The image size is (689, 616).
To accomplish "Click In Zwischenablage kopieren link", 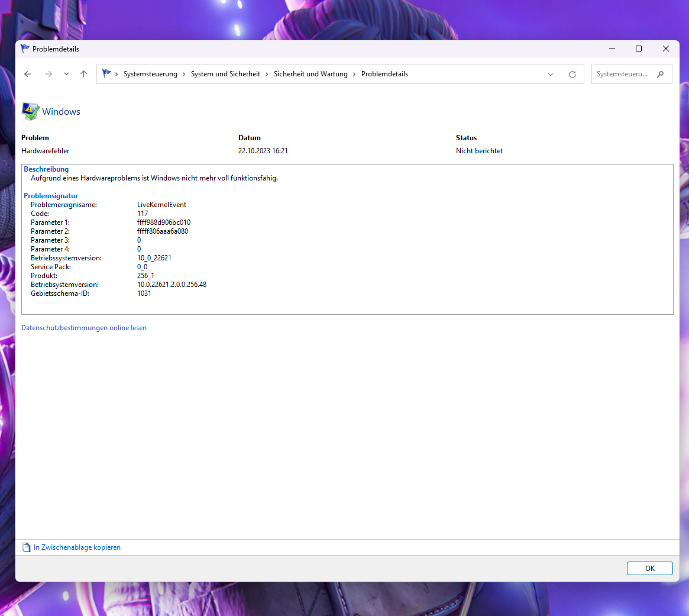I will (x=77, y=547).
